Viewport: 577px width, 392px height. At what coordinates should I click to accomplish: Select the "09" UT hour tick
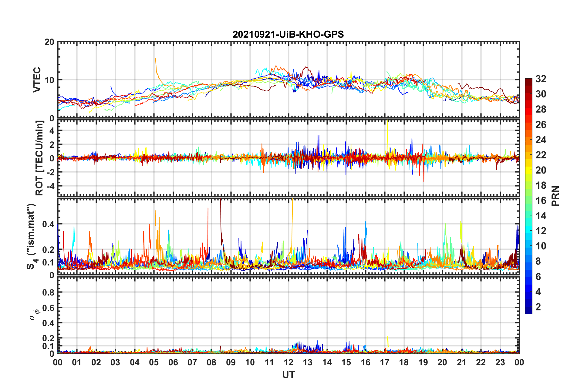click(231, 362)
